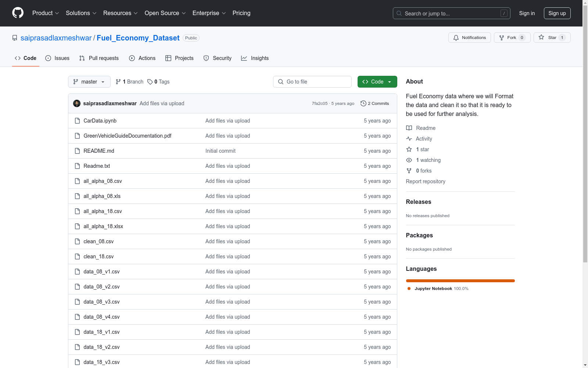Click the repository icon beside saiprasadlaxmeshwar

coord(15,38)
